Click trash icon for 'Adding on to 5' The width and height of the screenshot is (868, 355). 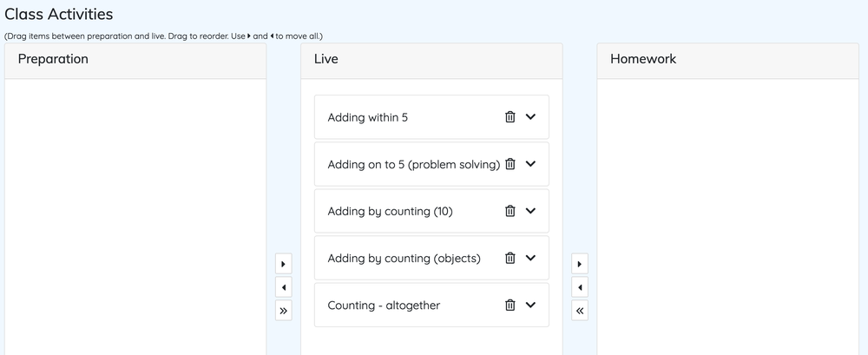510,164
